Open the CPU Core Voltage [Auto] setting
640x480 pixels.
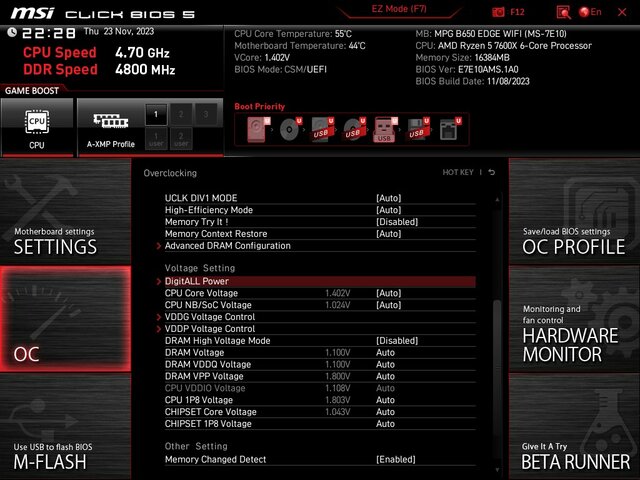[388, 293]
